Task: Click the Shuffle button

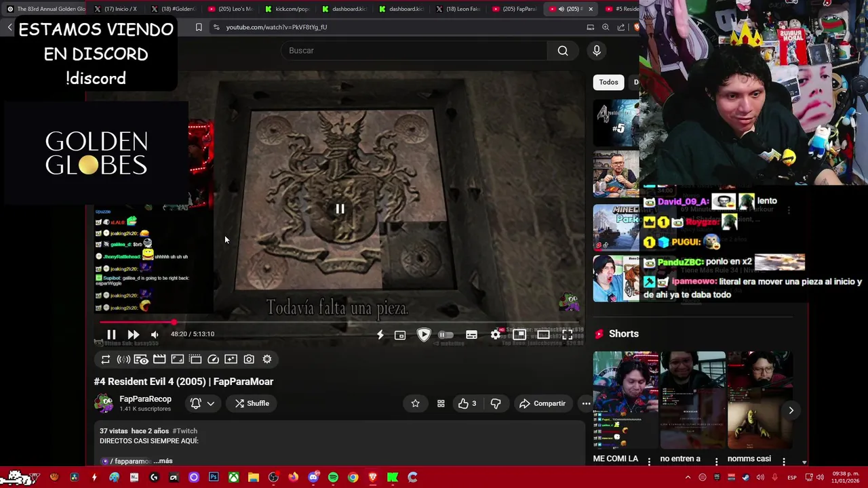Action: click(252, 403)
